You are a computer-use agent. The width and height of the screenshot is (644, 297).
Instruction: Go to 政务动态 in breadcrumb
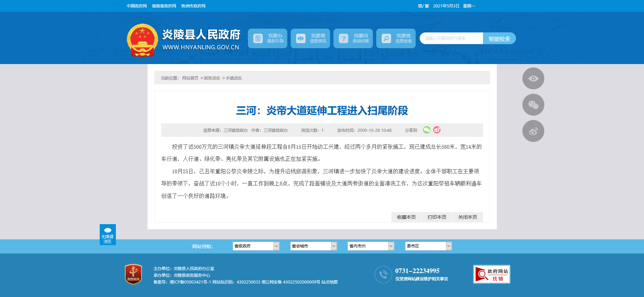pos(212,78)
